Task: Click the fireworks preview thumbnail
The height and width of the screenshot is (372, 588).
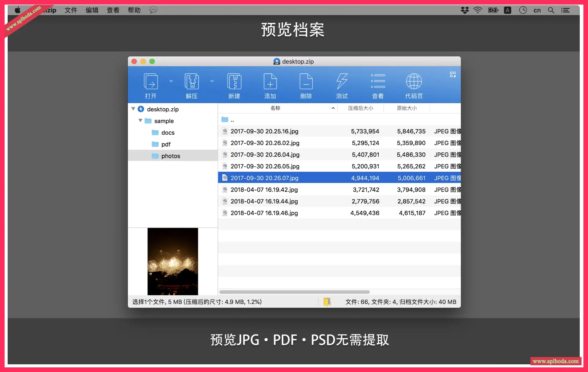Action: tap(173, 261)
